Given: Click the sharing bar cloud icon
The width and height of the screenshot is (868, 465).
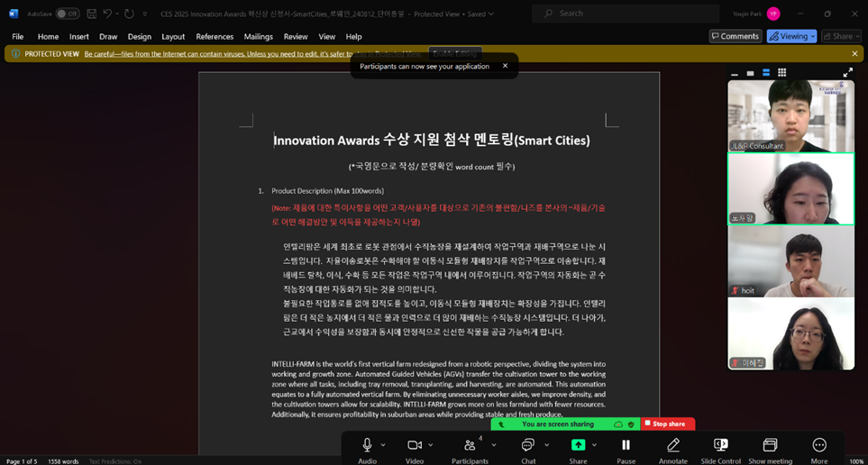Looking at the screenshot, I should click(x=618, y=424).
